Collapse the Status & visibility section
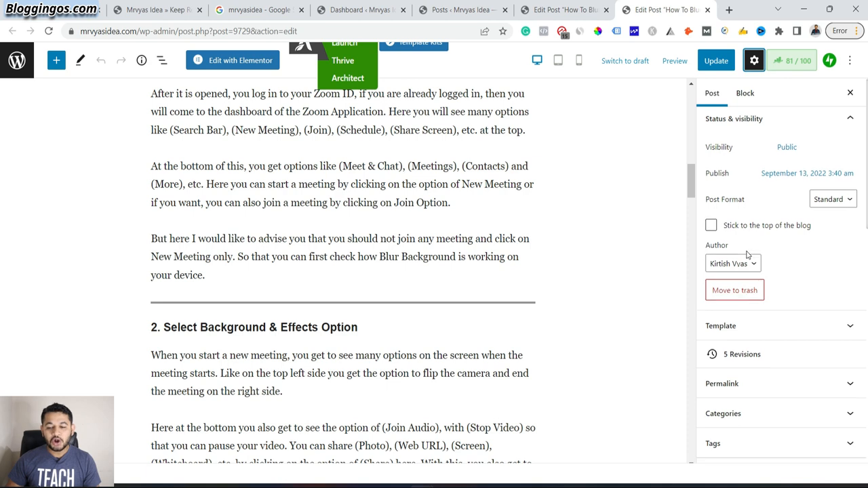Screen dimensions: 868x488 coord(780,119)
